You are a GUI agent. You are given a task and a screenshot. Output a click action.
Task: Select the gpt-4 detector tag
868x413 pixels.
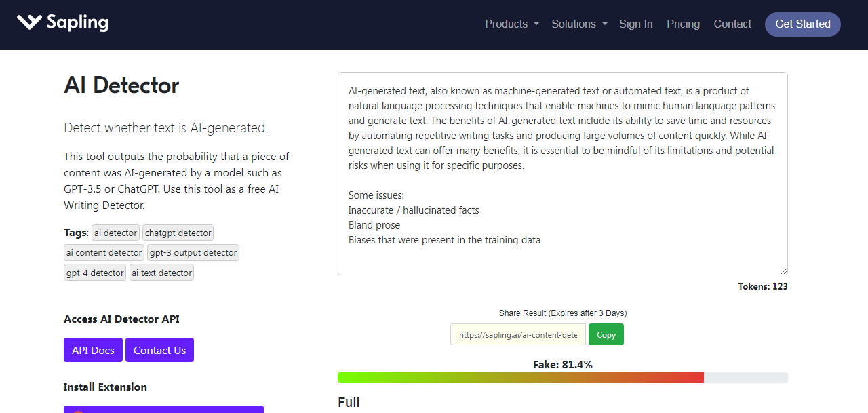tap(95, 273)
